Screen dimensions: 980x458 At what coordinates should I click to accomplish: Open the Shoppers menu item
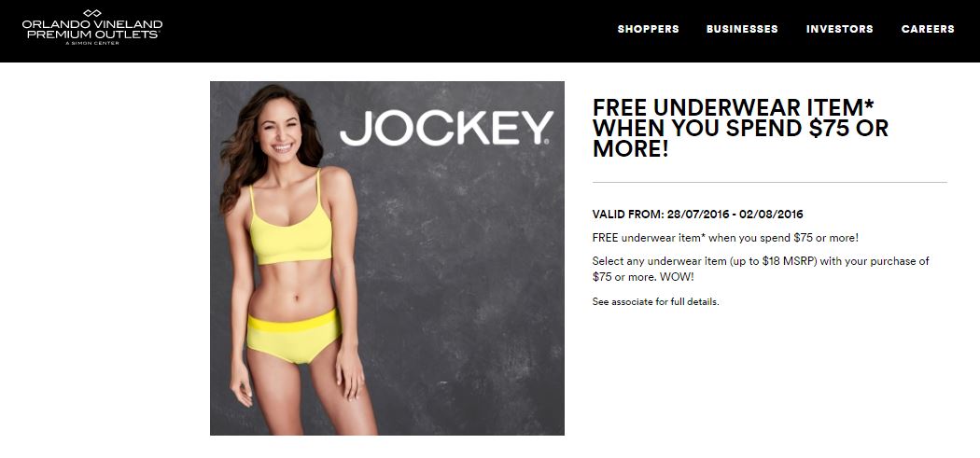tap(648, 29)
